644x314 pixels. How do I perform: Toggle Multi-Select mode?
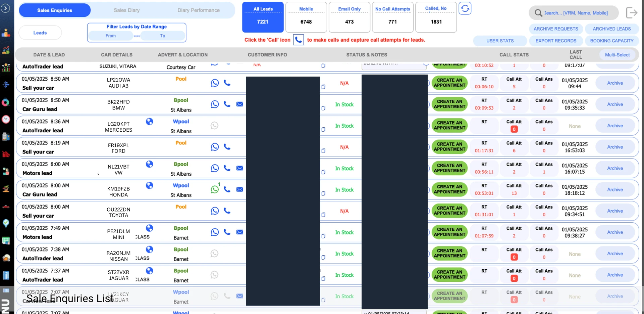pyautogui.click(x=617, y=55)
